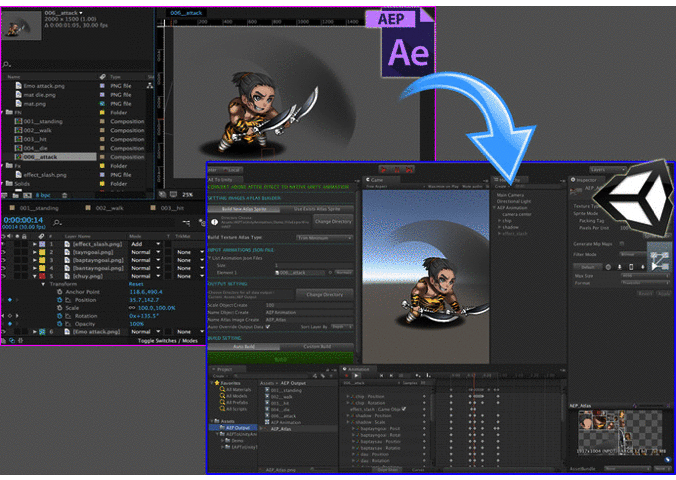Click the Unity Step frame button
Screen dimensions: 676x480
tap(410, 169)
